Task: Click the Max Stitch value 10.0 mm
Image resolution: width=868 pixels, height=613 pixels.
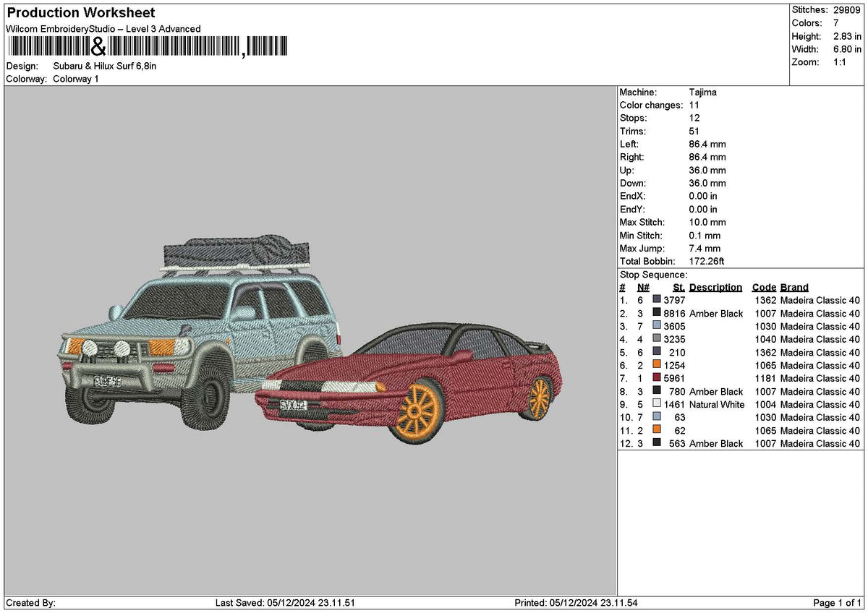Action: coord(707,223)
